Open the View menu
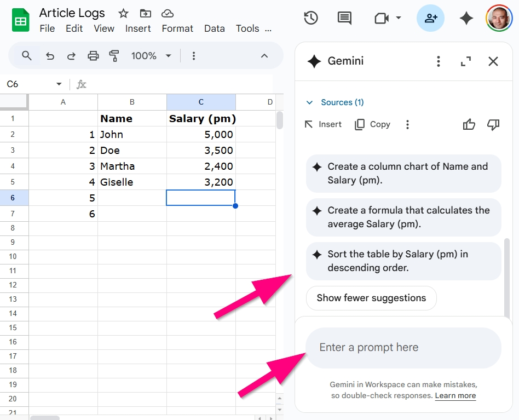The height and width of the screenshot is (420, 519). 104,28
